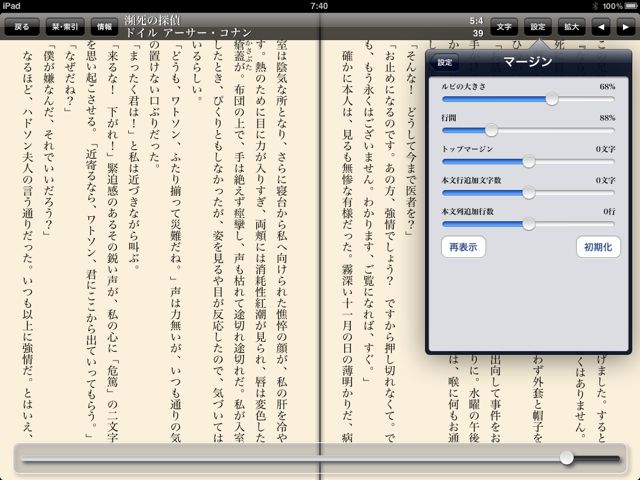Click the 100% battery indicator

pyautogui.click(x=618, y=6)
